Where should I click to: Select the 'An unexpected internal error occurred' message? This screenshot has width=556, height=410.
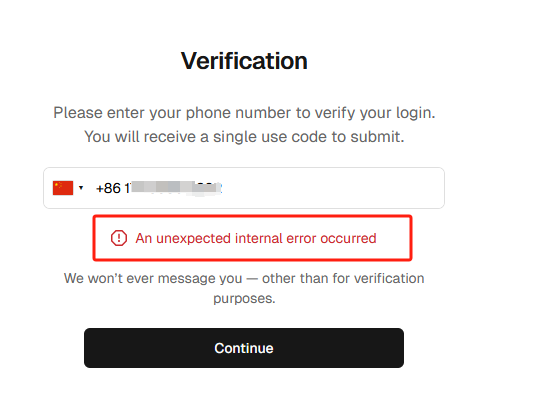pyautogui.click(x=256, y=238)
